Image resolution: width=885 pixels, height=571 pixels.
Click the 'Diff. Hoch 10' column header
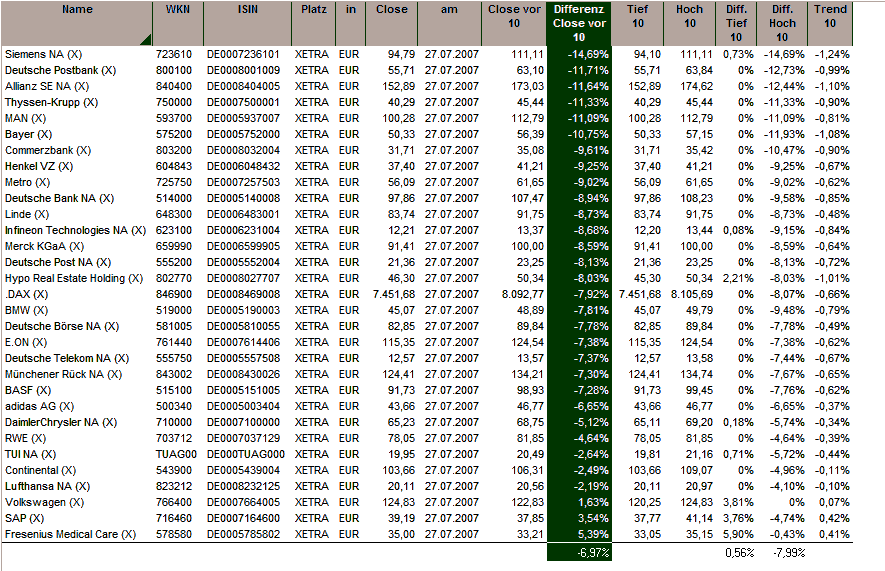tap(782, 23)
